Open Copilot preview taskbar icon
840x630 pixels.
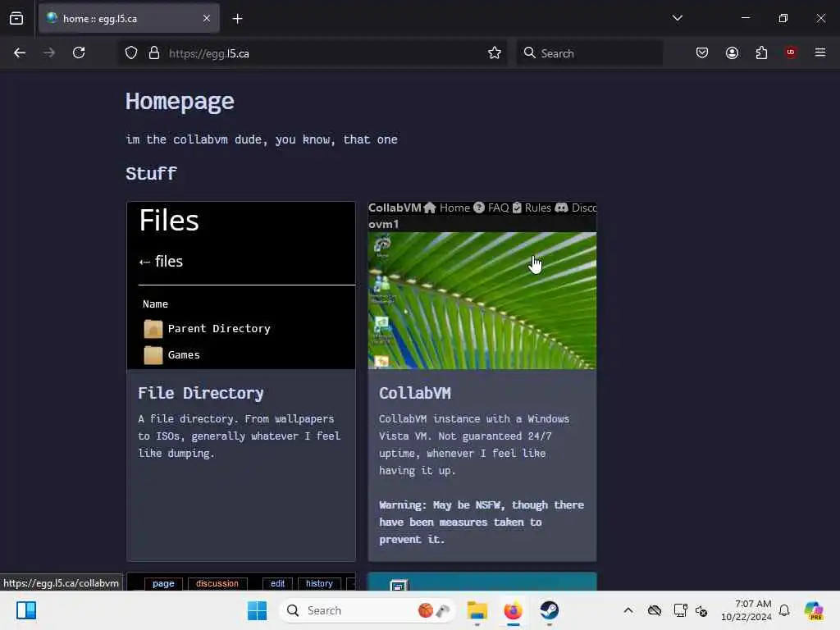(814, 610)
